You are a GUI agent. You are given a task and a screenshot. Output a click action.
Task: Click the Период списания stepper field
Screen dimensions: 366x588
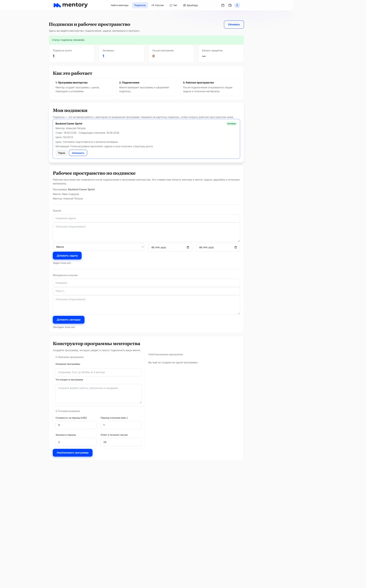click(x=121, y=425)
